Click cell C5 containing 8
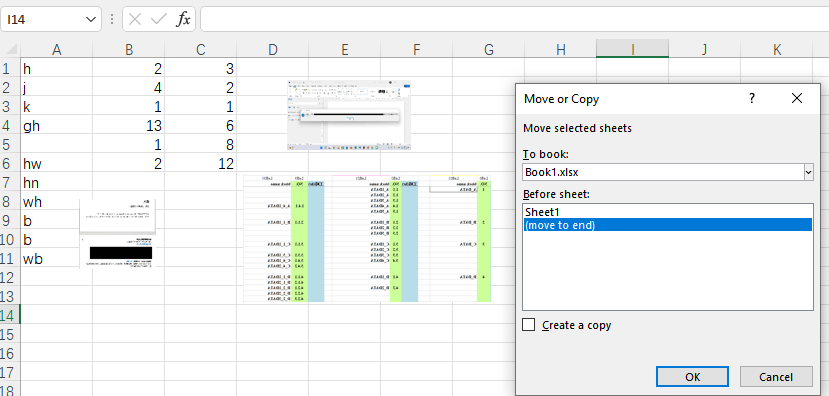 point(200,145)
